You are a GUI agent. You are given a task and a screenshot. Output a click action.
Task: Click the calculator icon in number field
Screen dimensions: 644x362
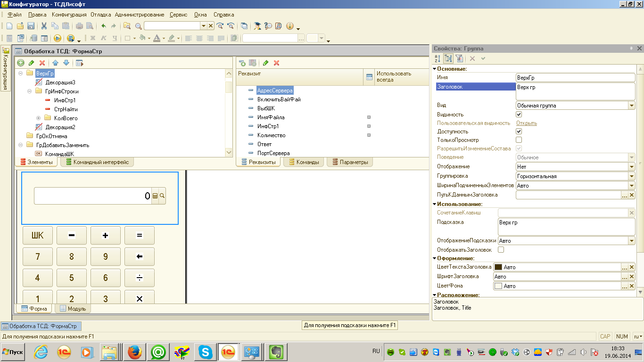tap(155, 196)
